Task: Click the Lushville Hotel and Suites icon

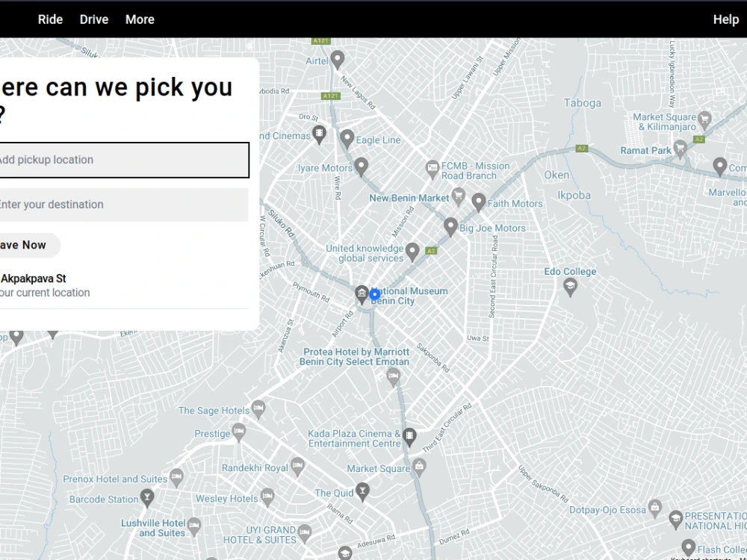Action: pos(193,527)
